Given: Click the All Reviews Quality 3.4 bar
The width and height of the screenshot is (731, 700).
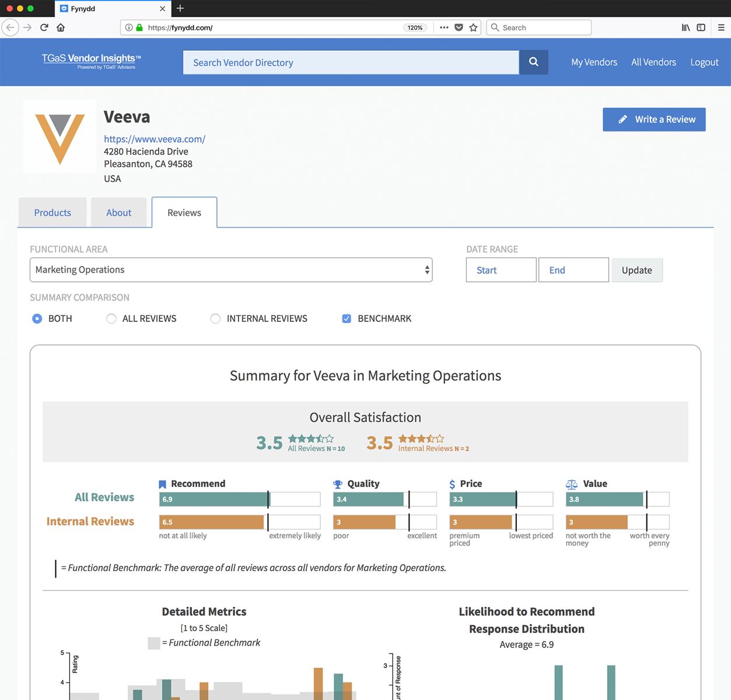Looking at the screenshot, I should [368, 499].
